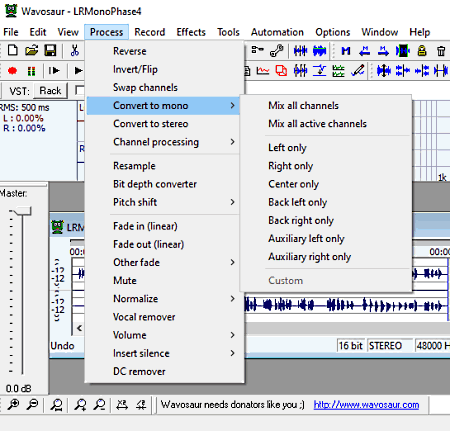Viewport: 450px width, 431px height.
Task: Toggle the checkbox next to Rack
Action: point(80,90)
